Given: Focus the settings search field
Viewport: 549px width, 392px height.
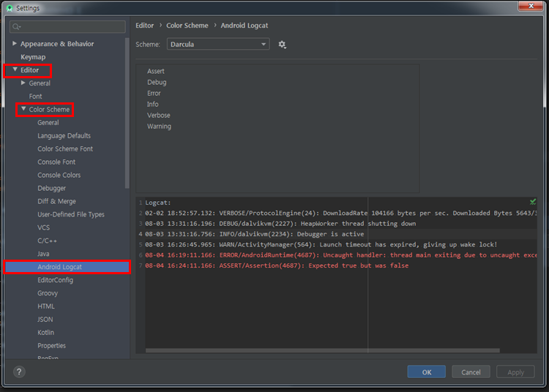Looking at the screenshot, I should tap(67, 26).
